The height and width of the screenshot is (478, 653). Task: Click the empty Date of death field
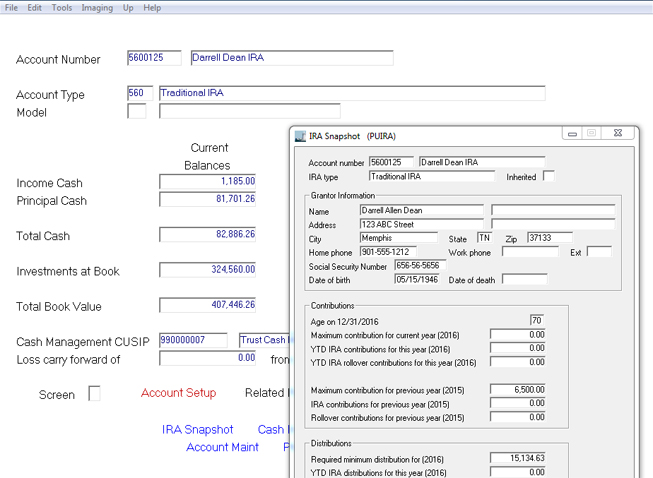click(x=525, y=279)
